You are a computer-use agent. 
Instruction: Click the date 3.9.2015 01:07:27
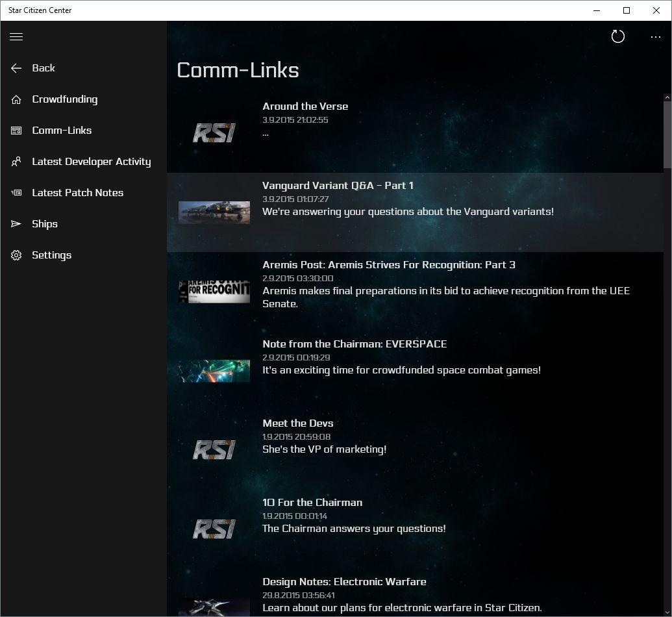tap(295, 199)
